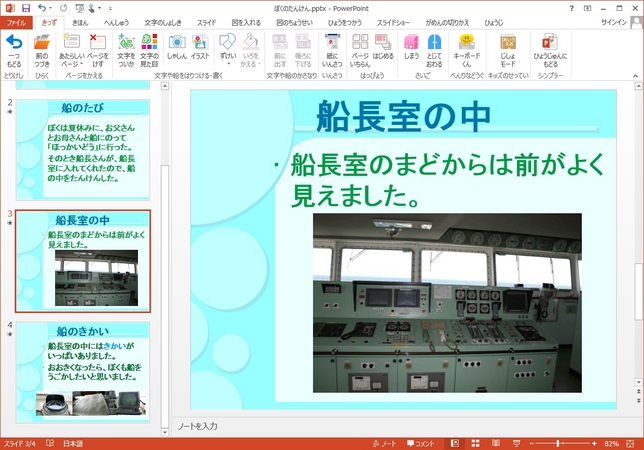Open the ずけい shapes gallery
The height and width of the screenshot is (450, 644).
point(228,51)
